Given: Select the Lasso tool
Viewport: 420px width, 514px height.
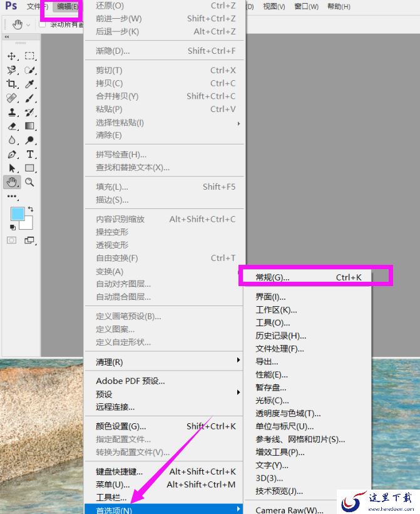Looking at the screenshot, I should coord(12,70).
